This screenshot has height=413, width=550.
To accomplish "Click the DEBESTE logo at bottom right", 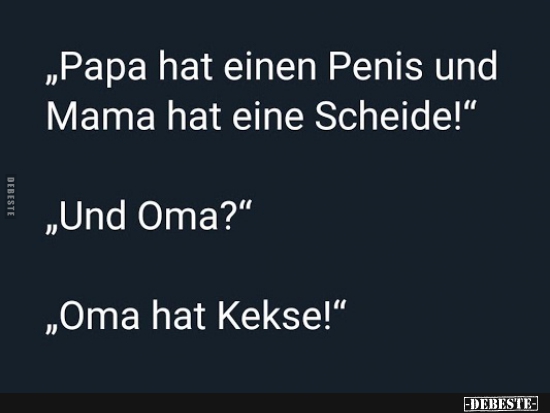I will pos(501,404).
